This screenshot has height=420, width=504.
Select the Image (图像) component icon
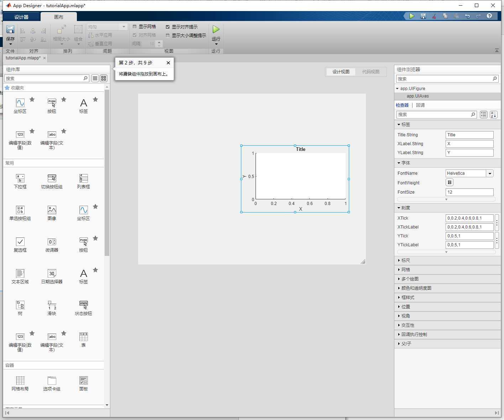tap(52, 210)
